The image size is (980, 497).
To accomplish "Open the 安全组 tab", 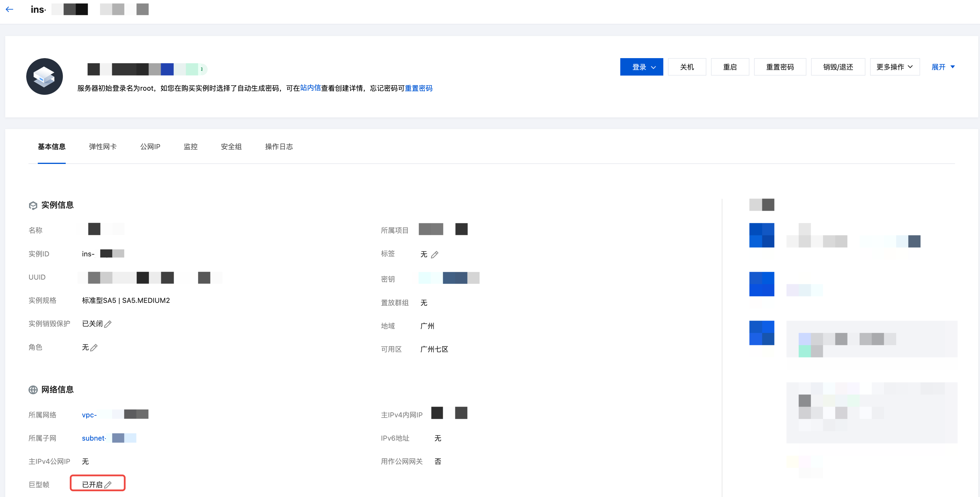I will 231,146.
